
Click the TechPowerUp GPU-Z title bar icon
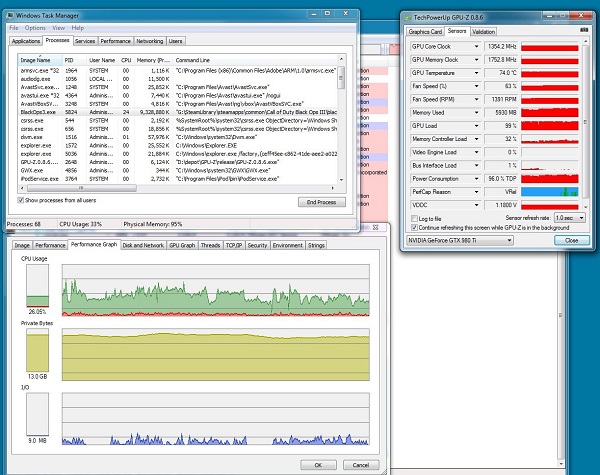[x=408, y=17]
